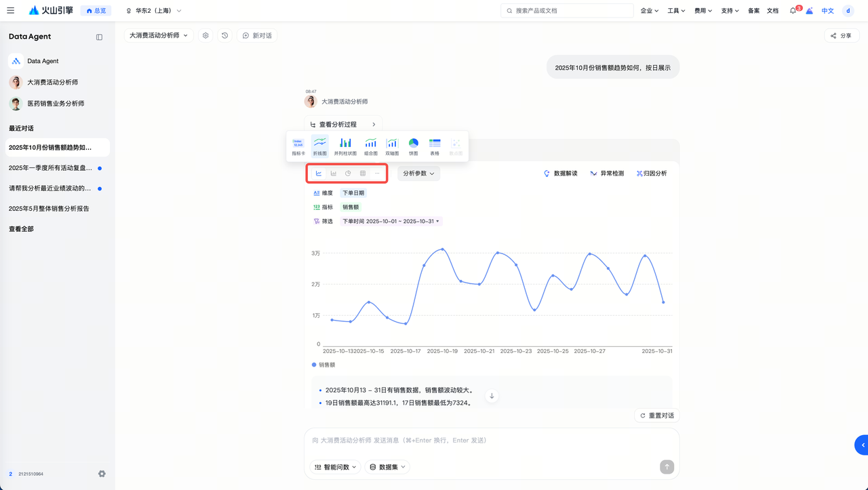Choose the 组合图 combo chart type

(x=371, y=147)
